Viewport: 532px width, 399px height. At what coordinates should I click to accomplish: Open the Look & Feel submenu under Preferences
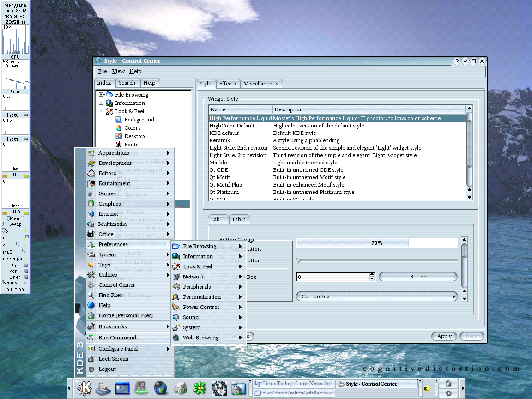coord(198,266)
